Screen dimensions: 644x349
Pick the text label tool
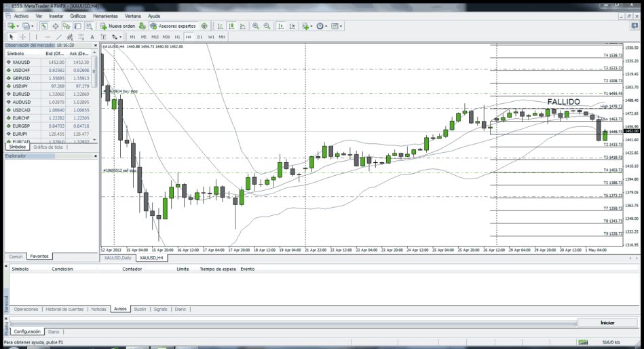click(92, 37)
